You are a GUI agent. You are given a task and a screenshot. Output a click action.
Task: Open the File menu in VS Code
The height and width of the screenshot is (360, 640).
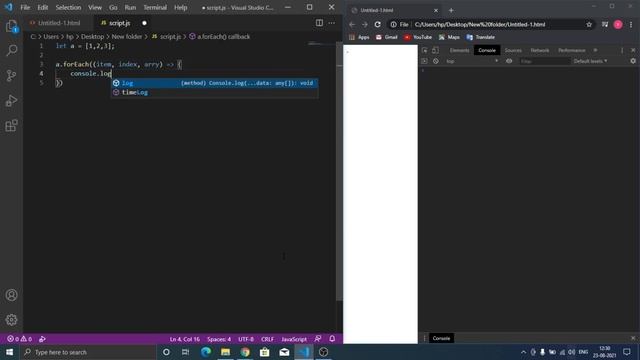point(25,7)
